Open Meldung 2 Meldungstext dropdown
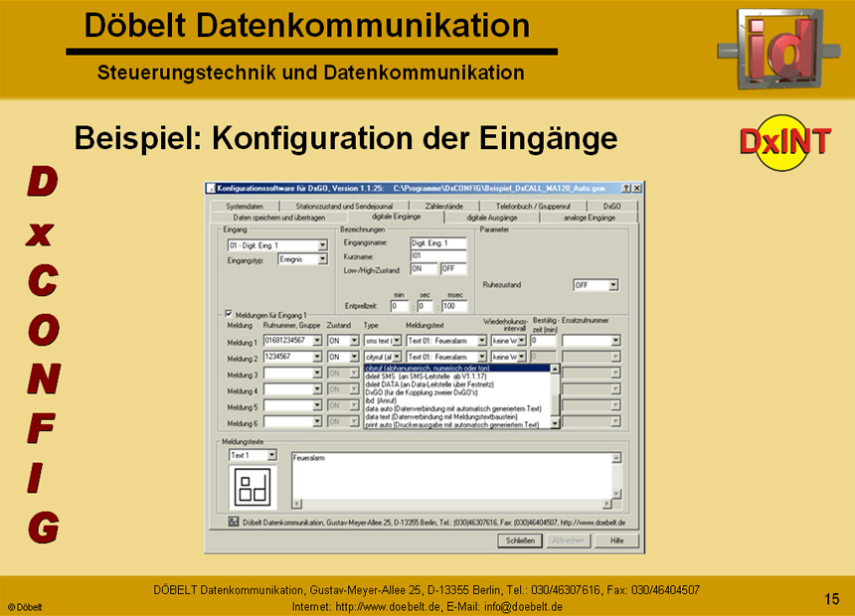Screen dimensions: 855x616 point(482,357)
